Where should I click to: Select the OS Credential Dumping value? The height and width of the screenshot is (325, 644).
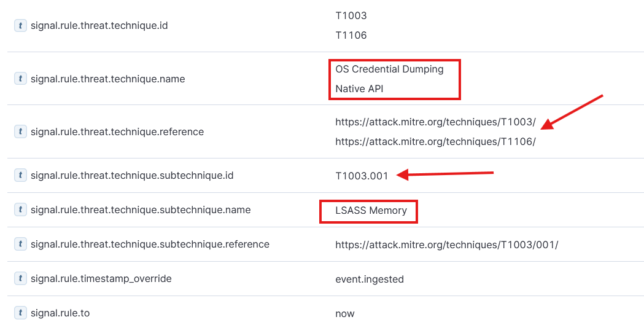tap(389, 69)
